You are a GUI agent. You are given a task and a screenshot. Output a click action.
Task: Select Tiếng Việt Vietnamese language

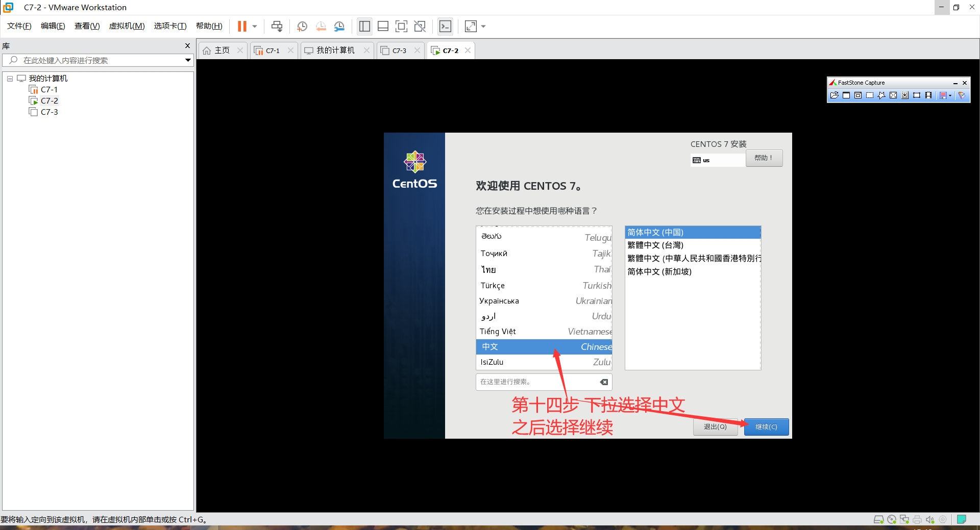544,332
